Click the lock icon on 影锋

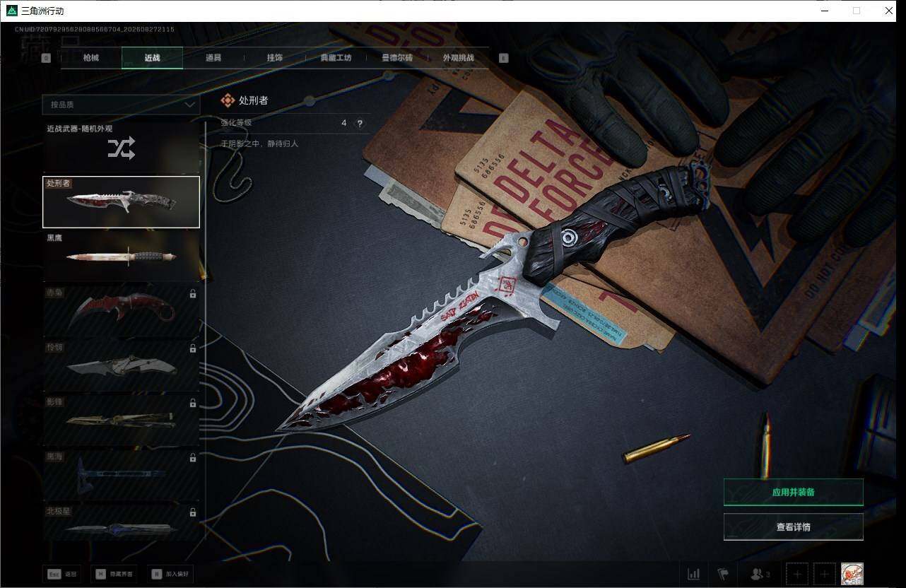pos(193,403)
